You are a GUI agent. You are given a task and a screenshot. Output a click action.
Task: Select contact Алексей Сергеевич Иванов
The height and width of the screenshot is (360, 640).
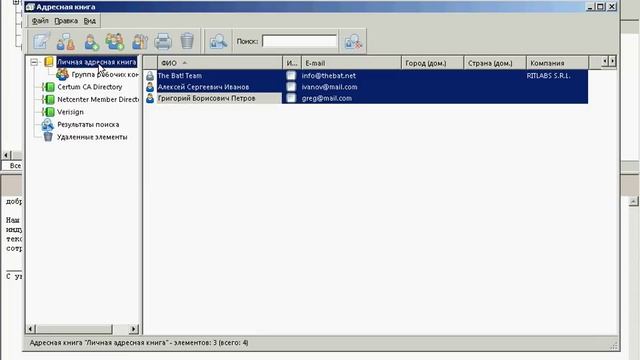[203, 87]
